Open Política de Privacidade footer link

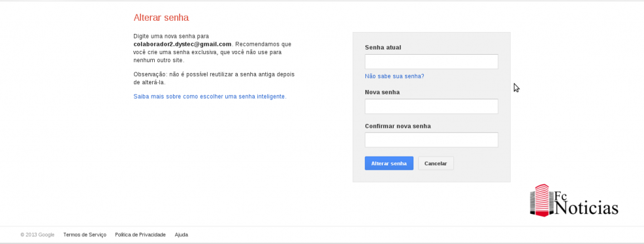140,235
